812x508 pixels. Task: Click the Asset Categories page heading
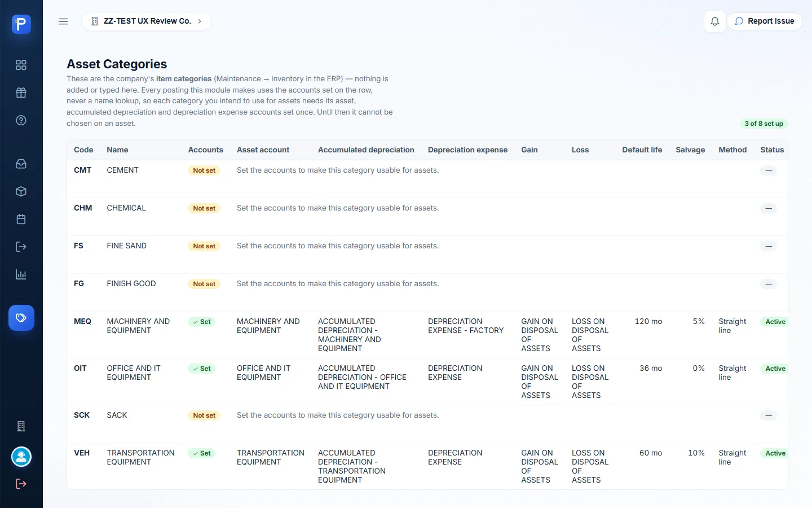pyautogui.click(x=117, y=64)
